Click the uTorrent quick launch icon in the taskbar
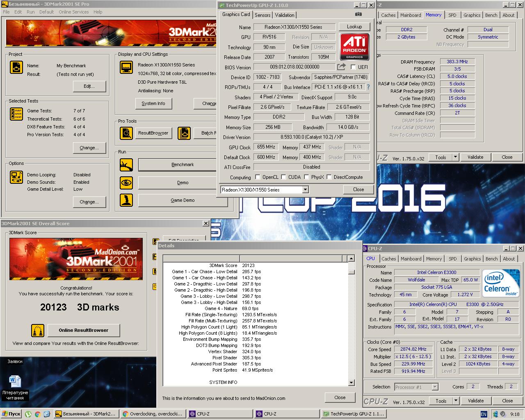Image resolution: width=525 pixels, height=420 pixels. [x=28, y=414]
